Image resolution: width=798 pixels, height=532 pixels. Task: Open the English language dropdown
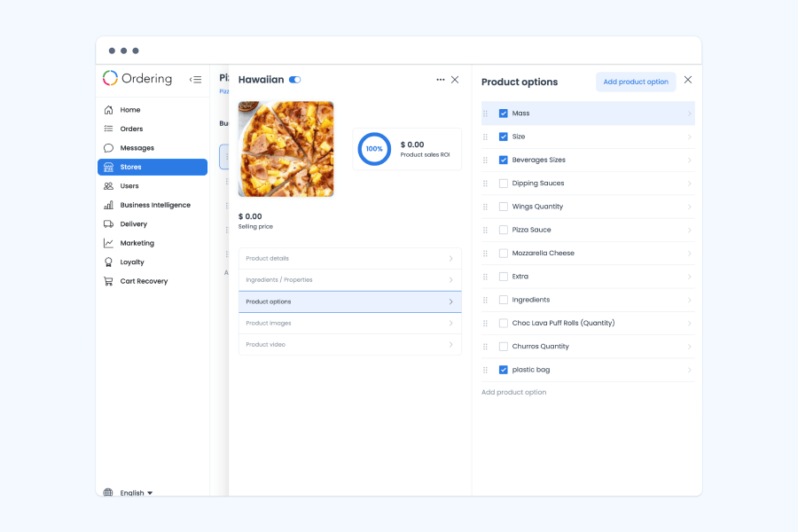tap(133, 492)
